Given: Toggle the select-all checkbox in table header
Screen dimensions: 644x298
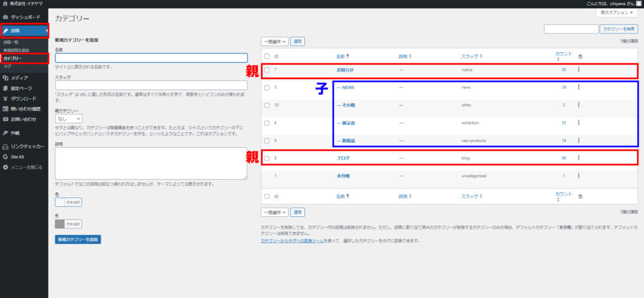Looking at the screenshot, I should [267, 56].
